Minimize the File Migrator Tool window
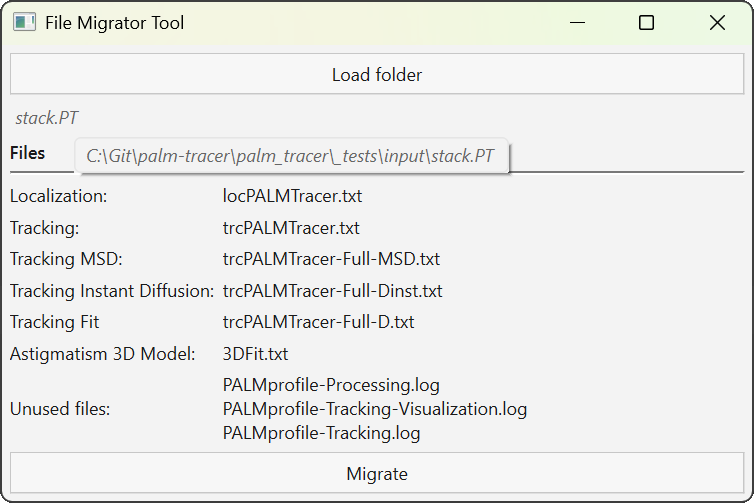 [576, 23]
